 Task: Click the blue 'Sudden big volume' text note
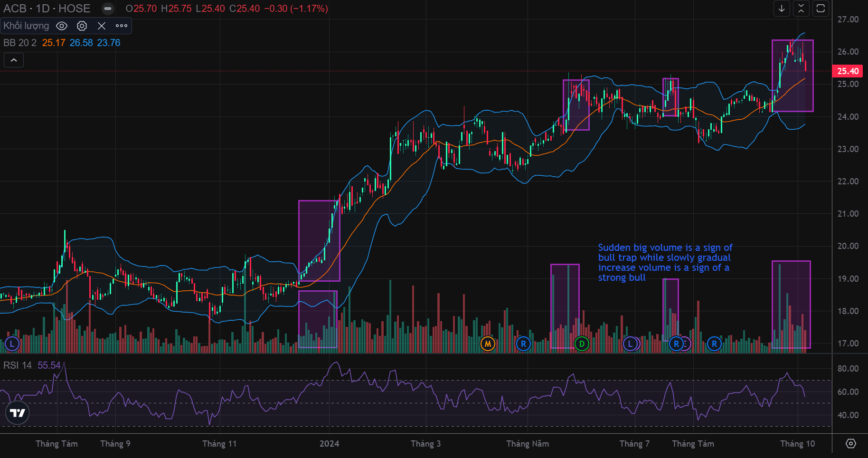665,263
